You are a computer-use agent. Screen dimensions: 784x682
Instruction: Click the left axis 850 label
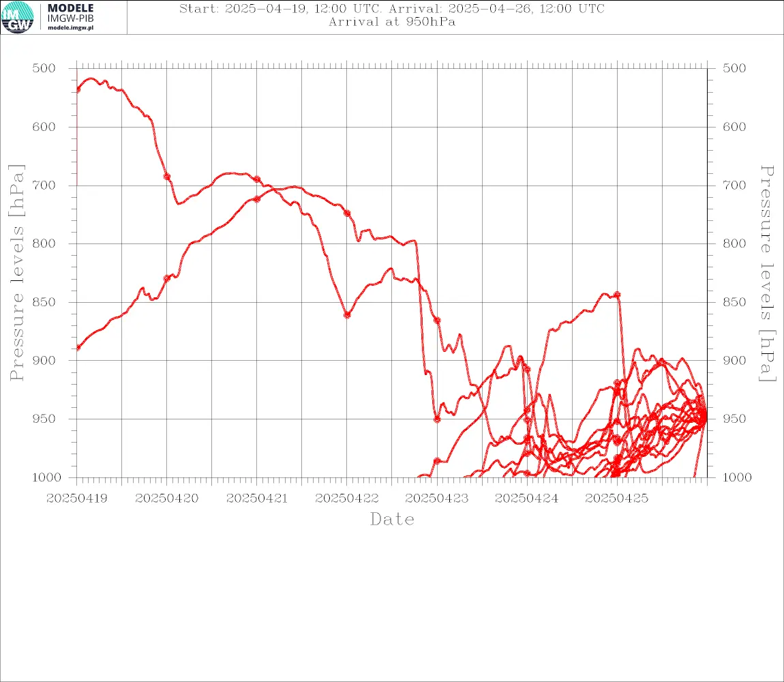[x=44, y=302]
